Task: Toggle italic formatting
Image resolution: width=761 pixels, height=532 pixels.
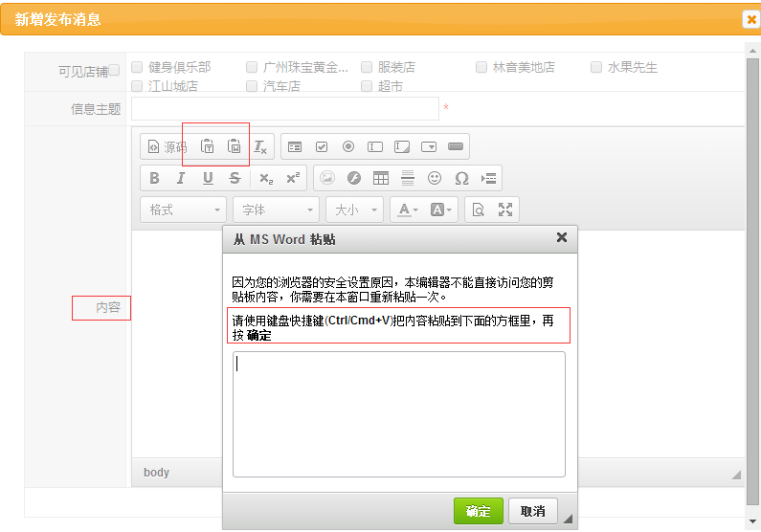Action: point(181,178)
